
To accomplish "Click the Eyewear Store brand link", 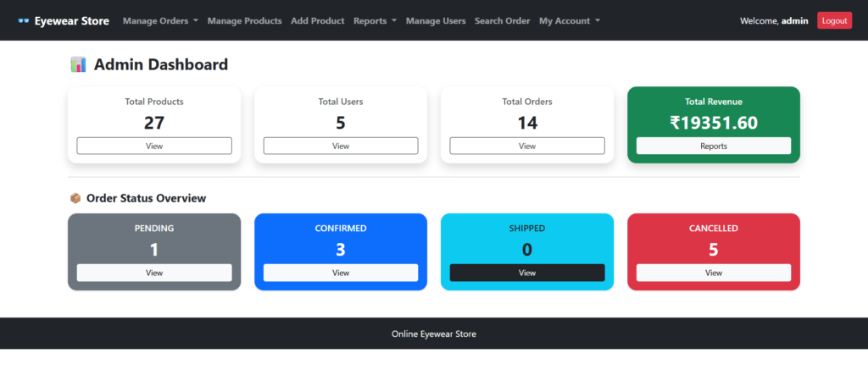I will click(x=71, y=21).
